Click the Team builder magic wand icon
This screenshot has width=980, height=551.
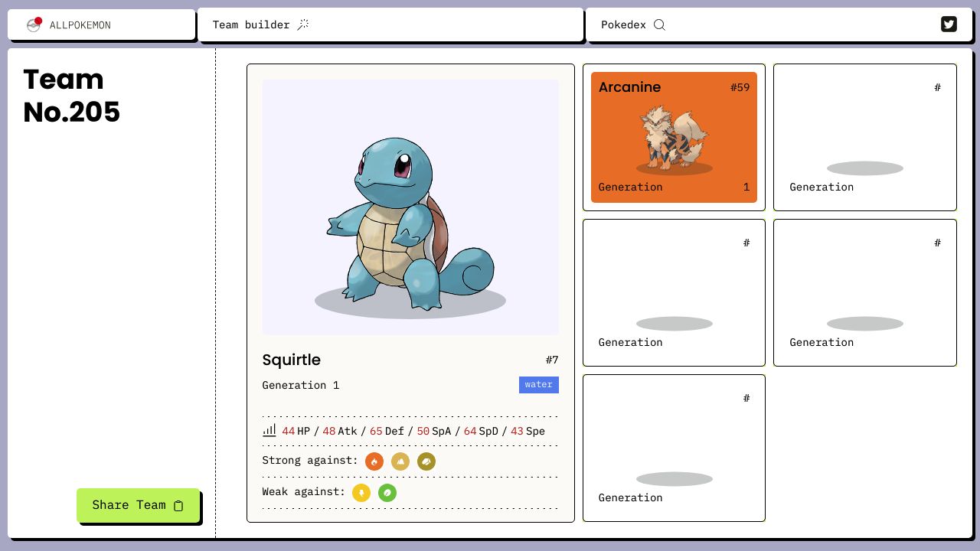click(x=303, y=24)
